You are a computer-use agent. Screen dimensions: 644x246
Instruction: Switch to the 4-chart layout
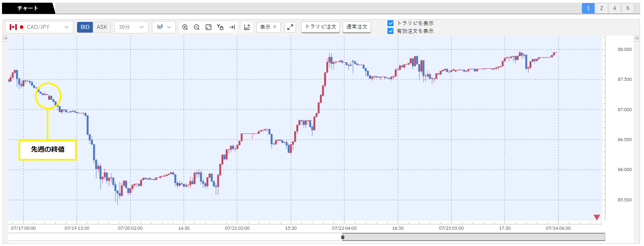[x=614, y=8]
